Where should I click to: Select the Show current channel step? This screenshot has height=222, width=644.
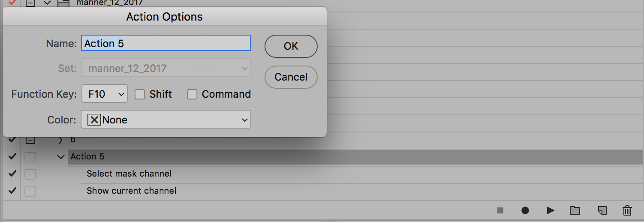131,191
